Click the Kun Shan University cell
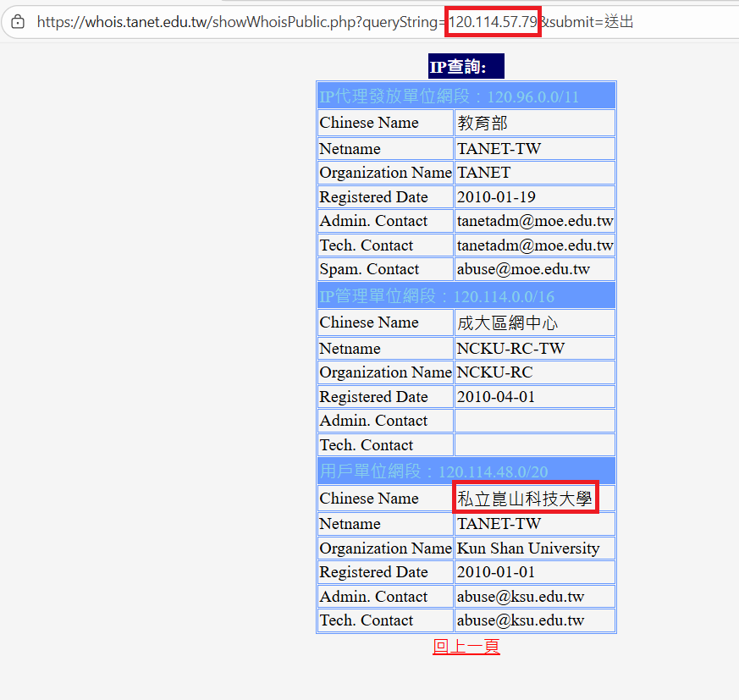The height and width of the screenshot is (700, 739). 534,548
